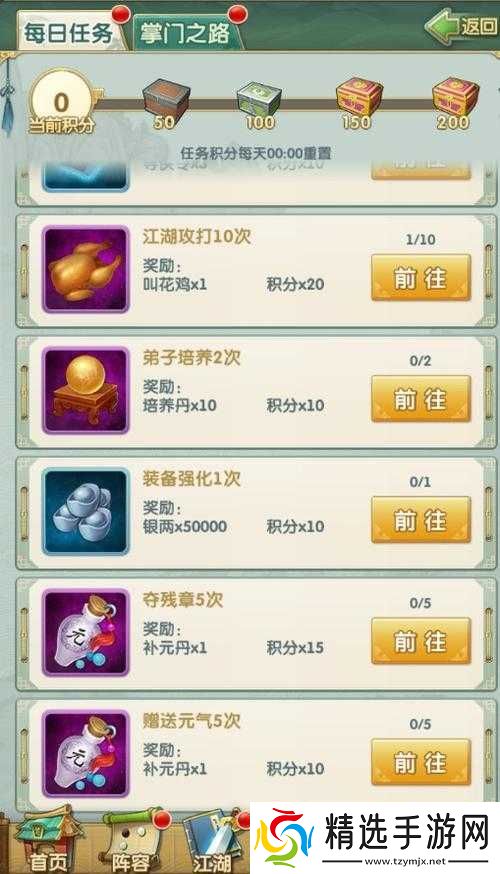
Task: Switch to the 掌门之路 tab
Action: tap(187, 31)
